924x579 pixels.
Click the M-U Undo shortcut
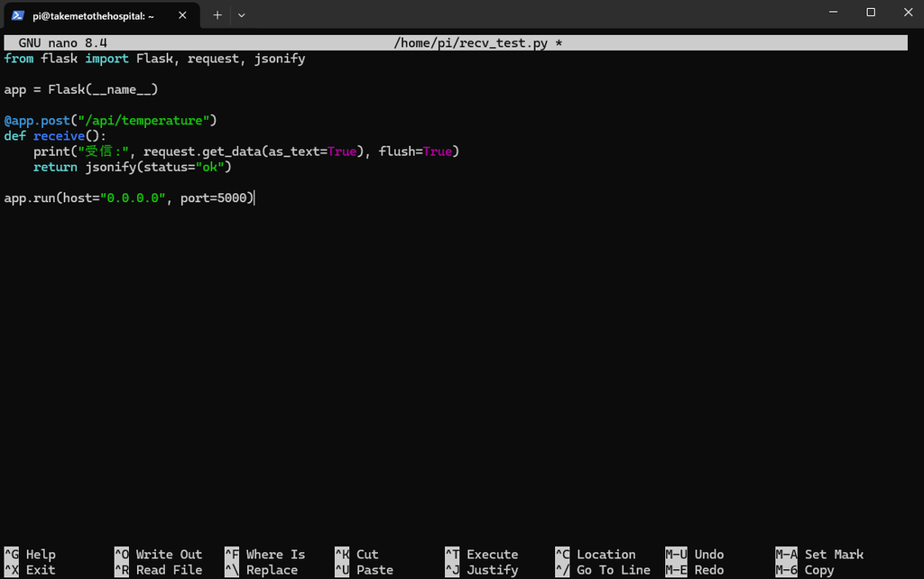tap(695, 555)
